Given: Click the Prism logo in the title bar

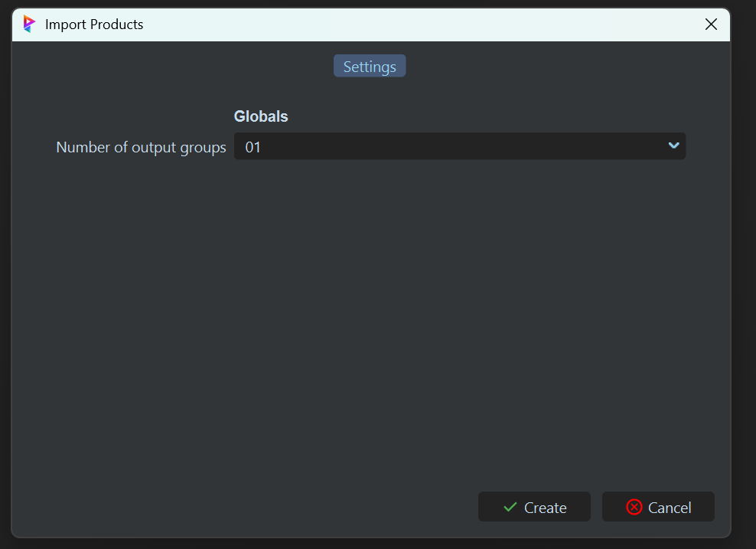Looking at the screenshot, I should [29, 25].
